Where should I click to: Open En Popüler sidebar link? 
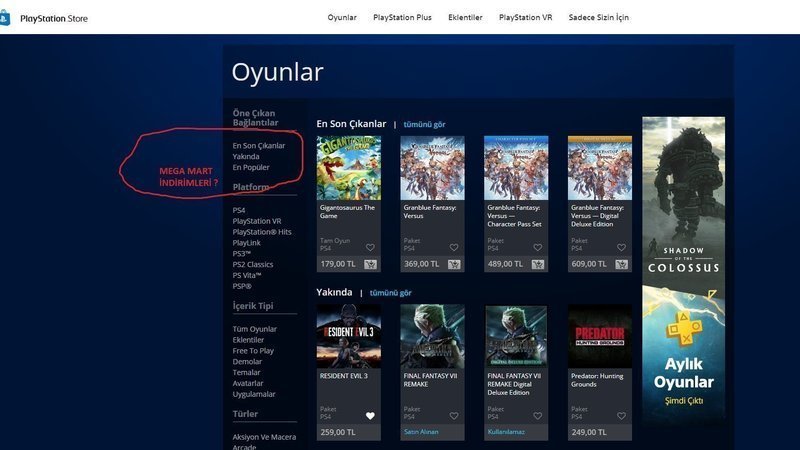tap(251, 167)
